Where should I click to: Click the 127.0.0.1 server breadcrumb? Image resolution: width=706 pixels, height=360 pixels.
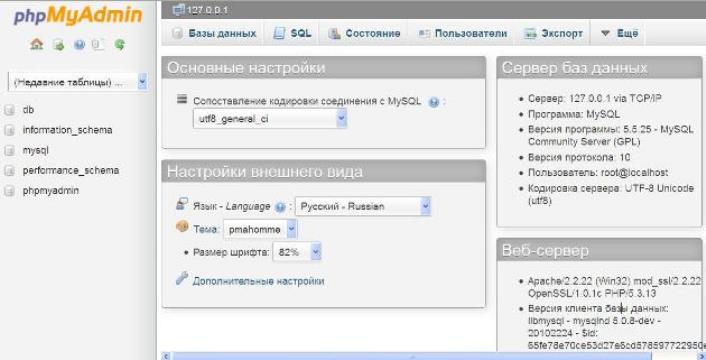[207, 10]
